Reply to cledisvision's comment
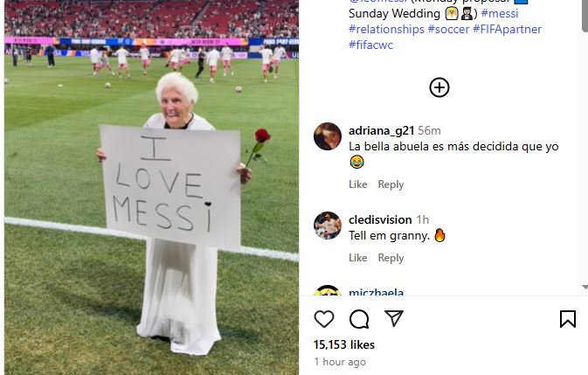This screenshot has height=375, width=588. [391, 258]
